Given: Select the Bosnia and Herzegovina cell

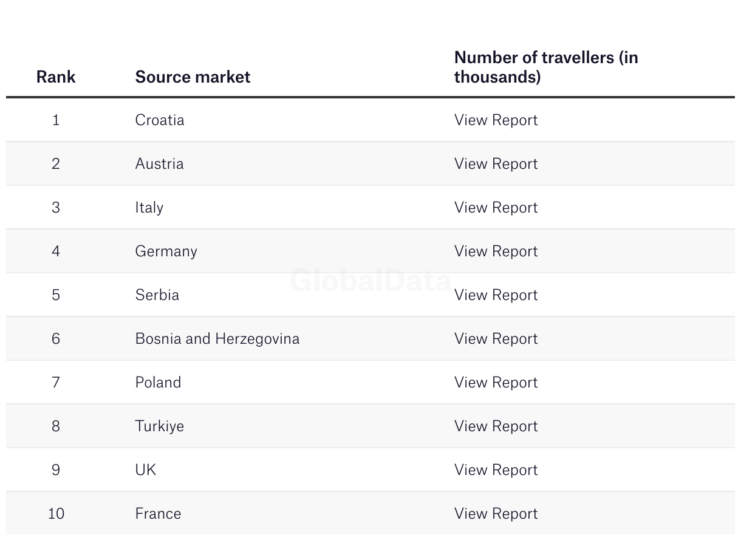Looking at the screenshot, I should [x=217, y=339].
